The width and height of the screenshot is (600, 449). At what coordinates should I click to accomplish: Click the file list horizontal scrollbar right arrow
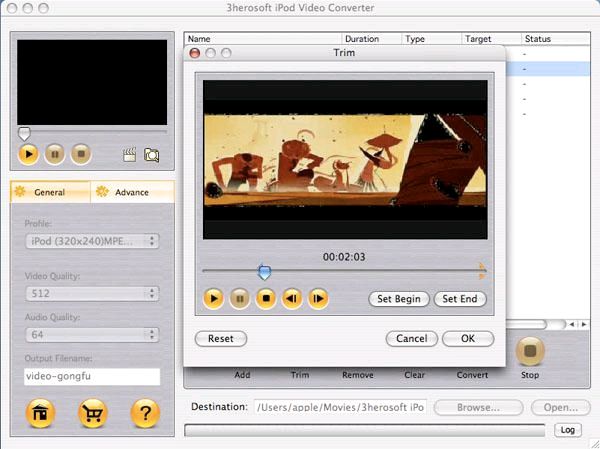pos(584,325)
